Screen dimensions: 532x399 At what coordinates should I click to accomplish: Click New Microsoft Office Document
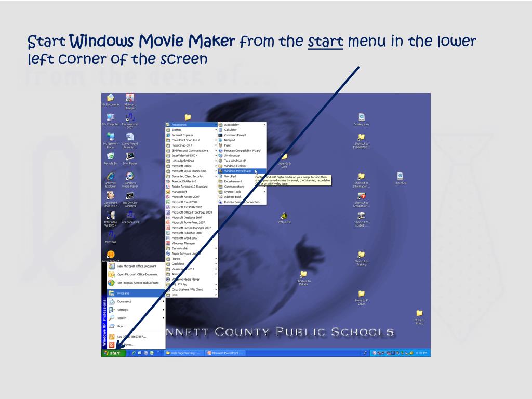tap(136, 267)
